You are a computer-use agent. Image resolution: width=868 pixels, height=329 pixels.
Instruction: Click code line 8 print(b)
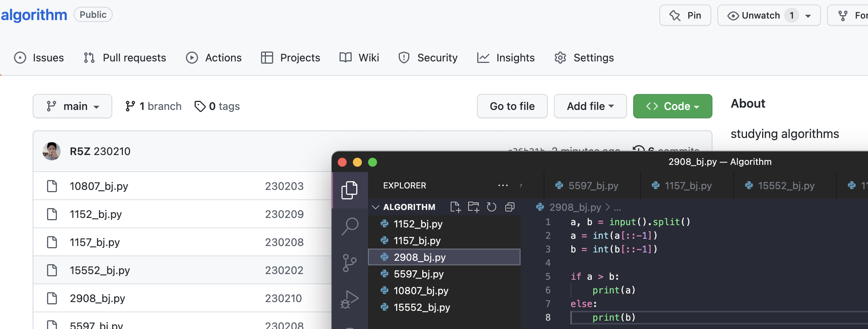(x=613, y=317)
